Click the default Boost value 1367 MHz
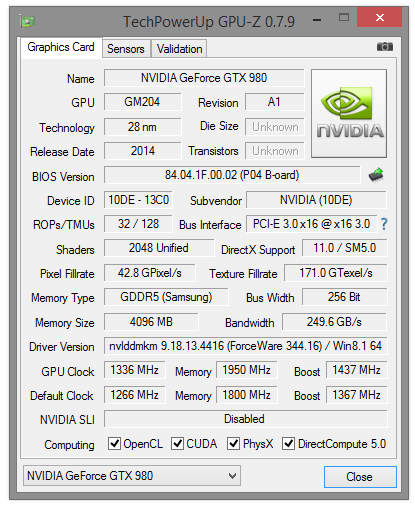 tap(356, 395)
